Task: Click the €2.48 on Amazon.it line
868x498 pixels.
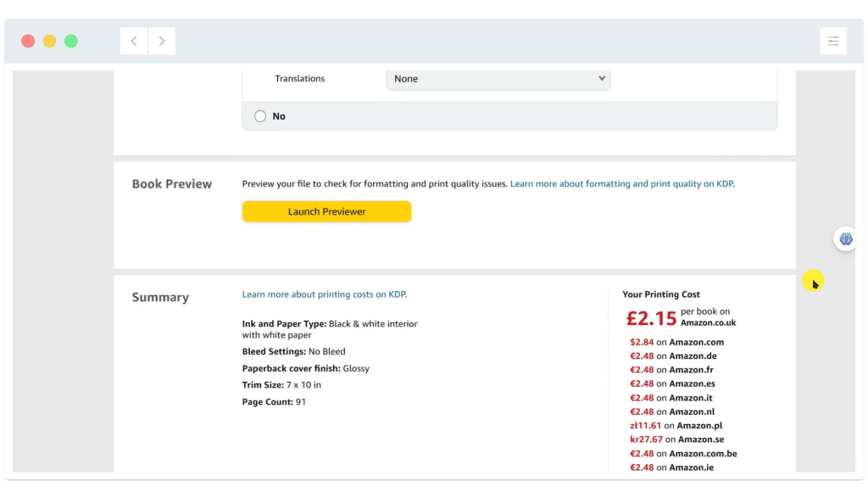Action: pyautogui.click(x=671, y=398)
